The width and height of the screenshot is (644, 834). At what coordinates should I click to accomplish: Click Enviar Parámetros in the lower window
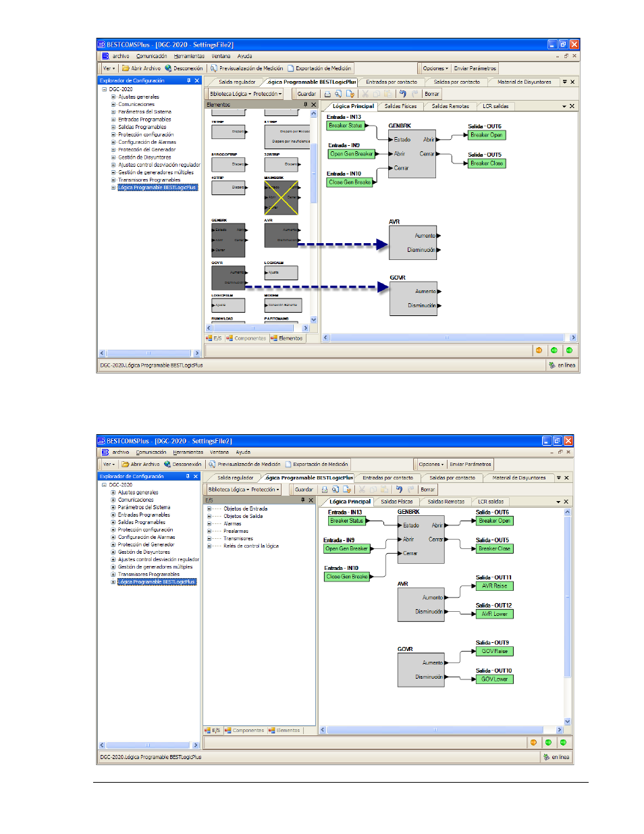(471, 465)
